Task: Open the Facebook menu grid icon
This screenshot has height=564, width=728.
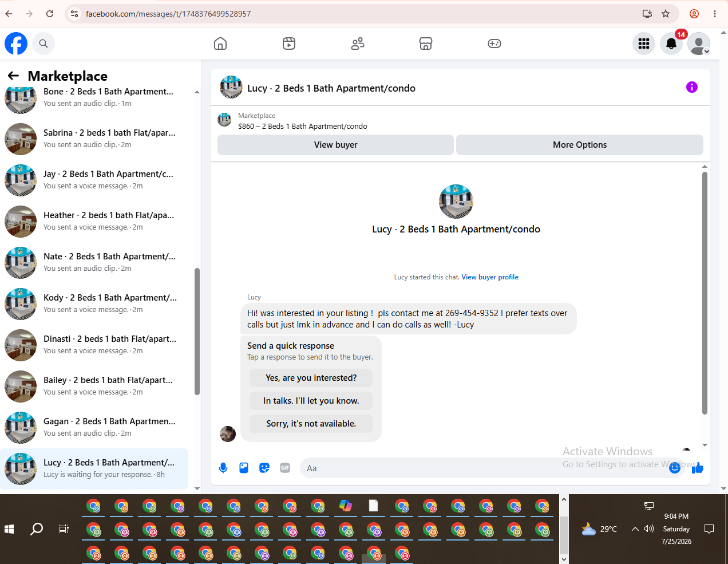Action: point(644,44)
